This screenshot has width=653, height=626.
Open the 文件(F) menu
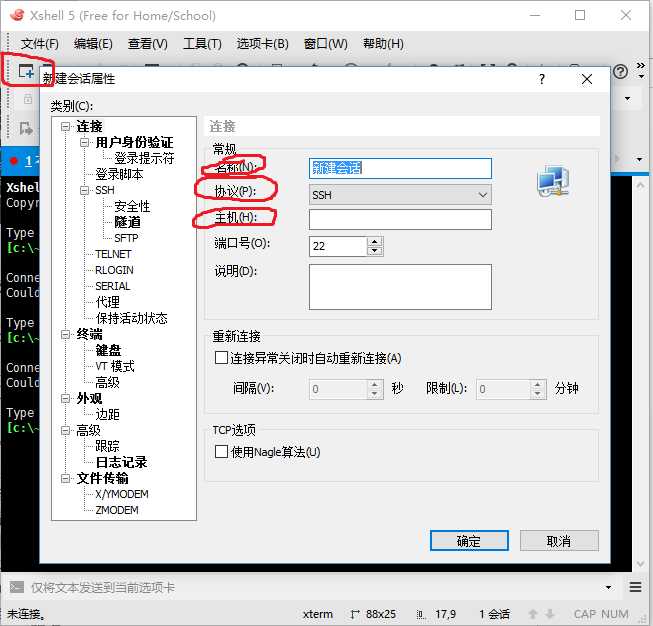pos(40,43)
